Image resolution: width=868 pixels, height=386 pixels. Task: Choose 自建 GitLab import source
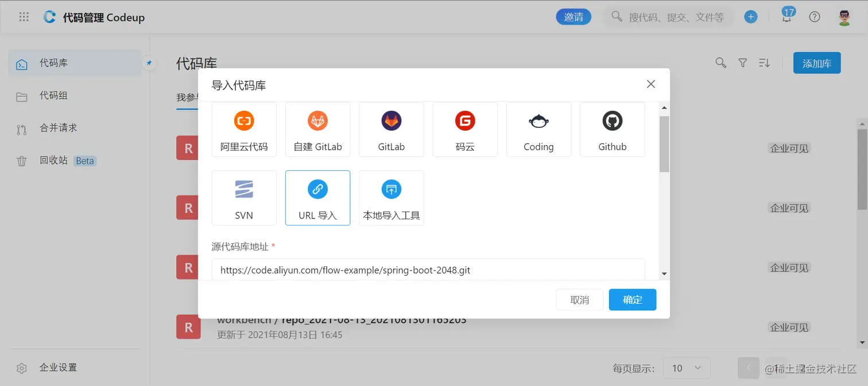317,129
